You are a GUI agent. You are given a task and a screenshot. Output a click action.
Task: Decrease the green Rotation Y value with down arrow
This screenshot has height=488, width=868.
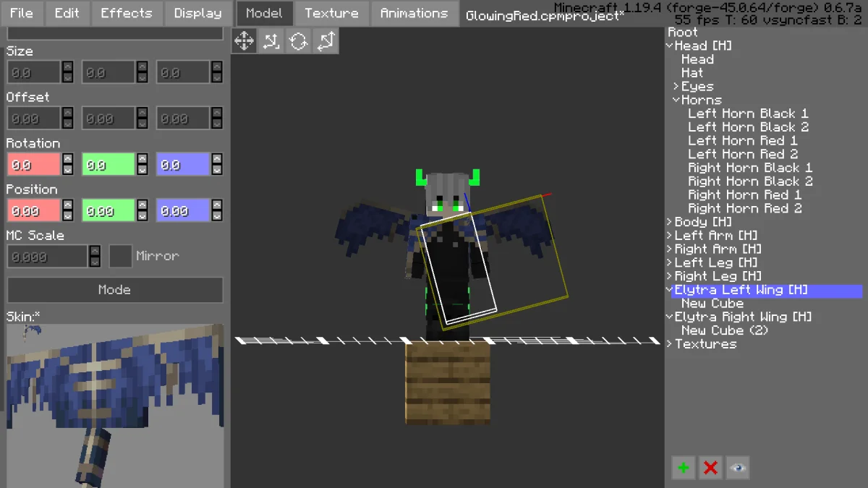(x=142, y=170)
